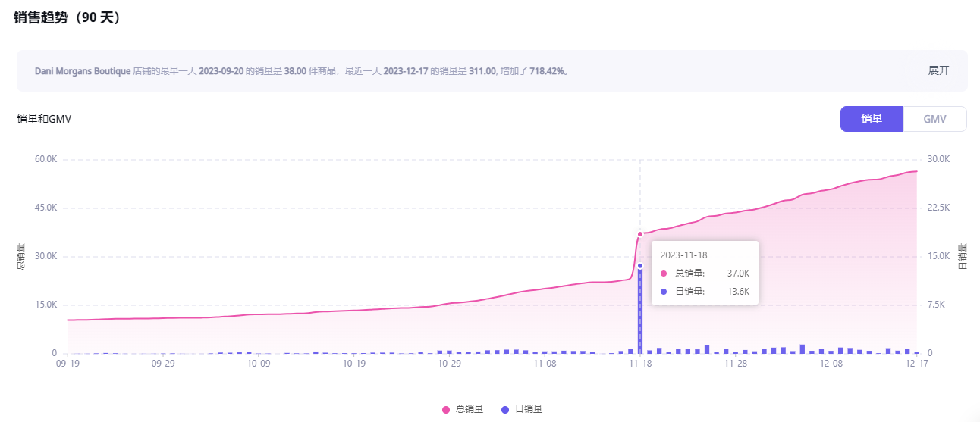Viewport: 980px width, 422px height.
Task: Click the 11-28 x-axis label
Action: click(x=736, y=364)
